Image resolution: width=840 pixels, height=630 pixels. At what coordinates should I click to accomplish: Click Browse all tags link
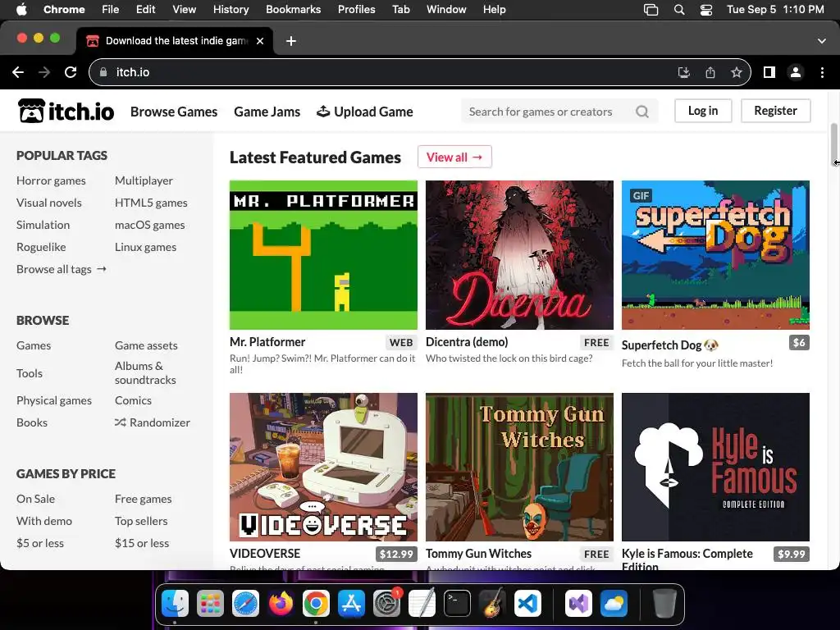click(x=61, y=269)
